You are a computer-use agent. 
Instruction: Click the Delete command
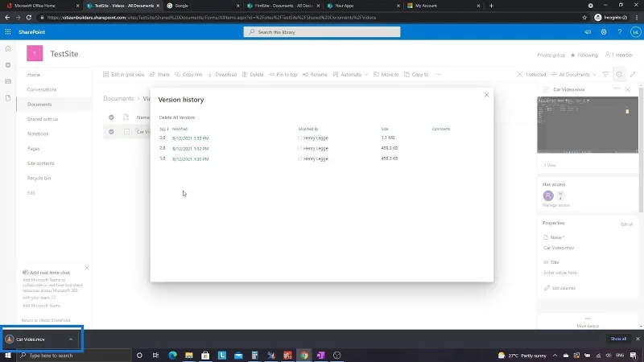[x=253, y=74]
